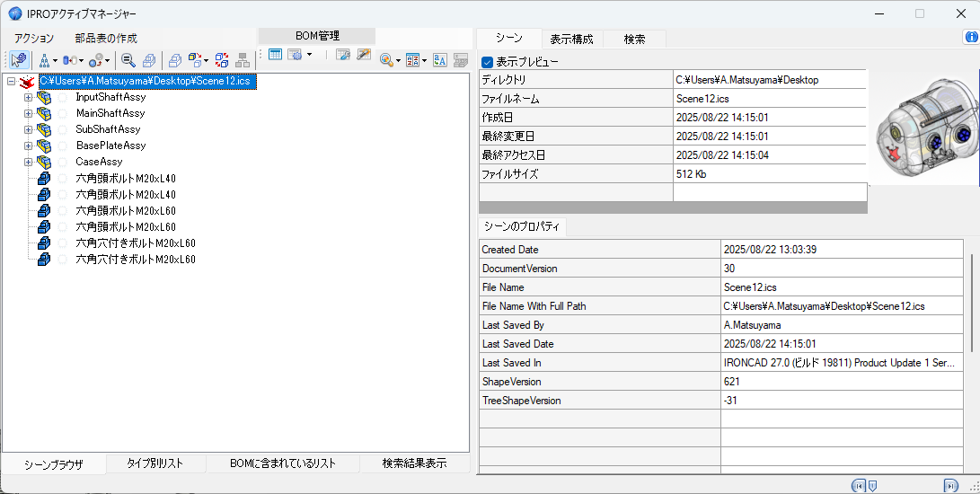Click the boxes with red corner arrows icon
This screenshot has width=980, height=494.
[222, 60]
